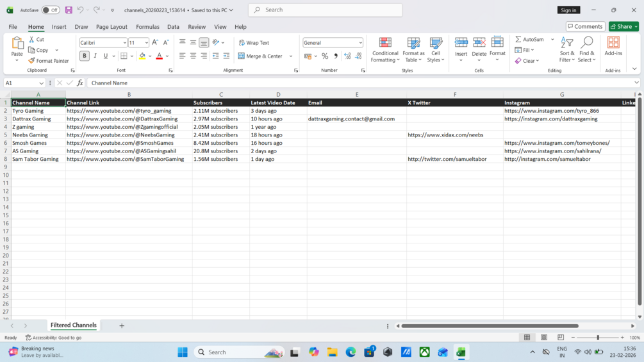Image resolution: width=644 pixels, height=362 pixels.
Task: Open the font size dropdown
Action: [146, 43]
